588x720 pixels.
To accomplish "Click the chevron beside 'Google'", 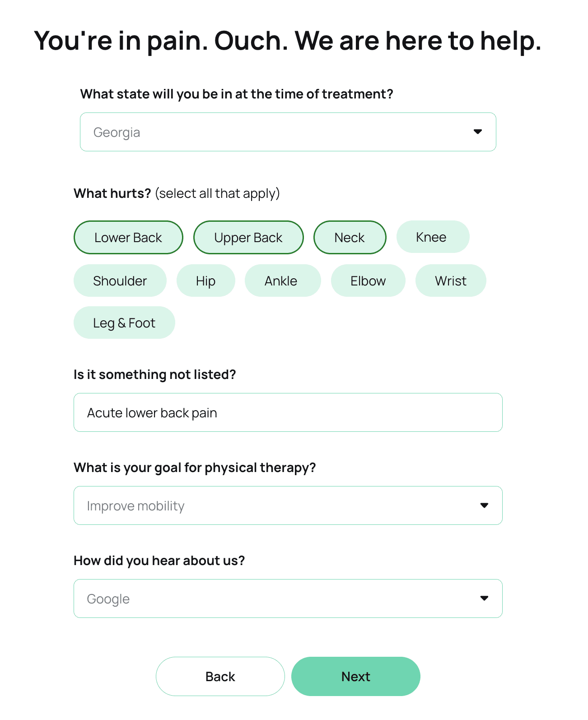I will (x=484, y=598).
